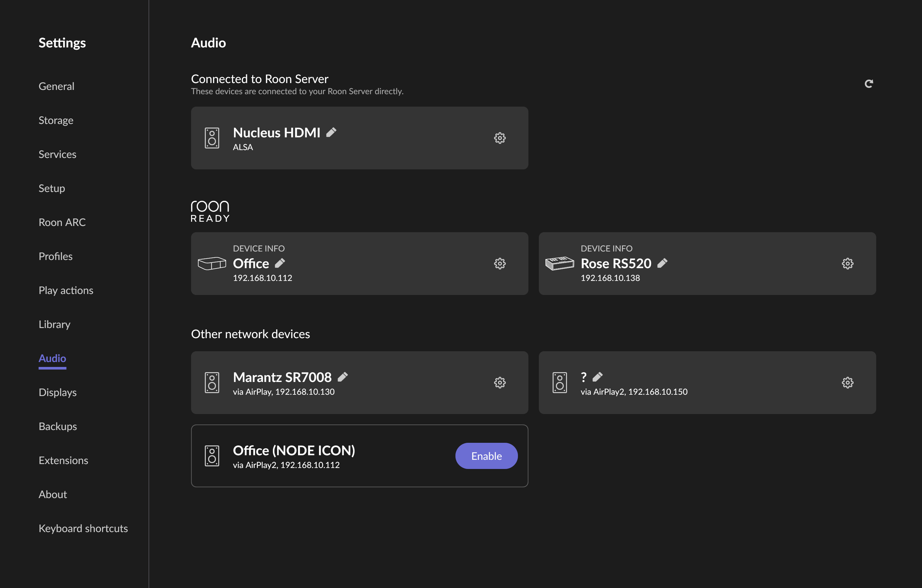The image size is (922, 588).
Task: Enable Office (NODE ICON) AirPlay2 device
Action: click(x=486, y=456)
